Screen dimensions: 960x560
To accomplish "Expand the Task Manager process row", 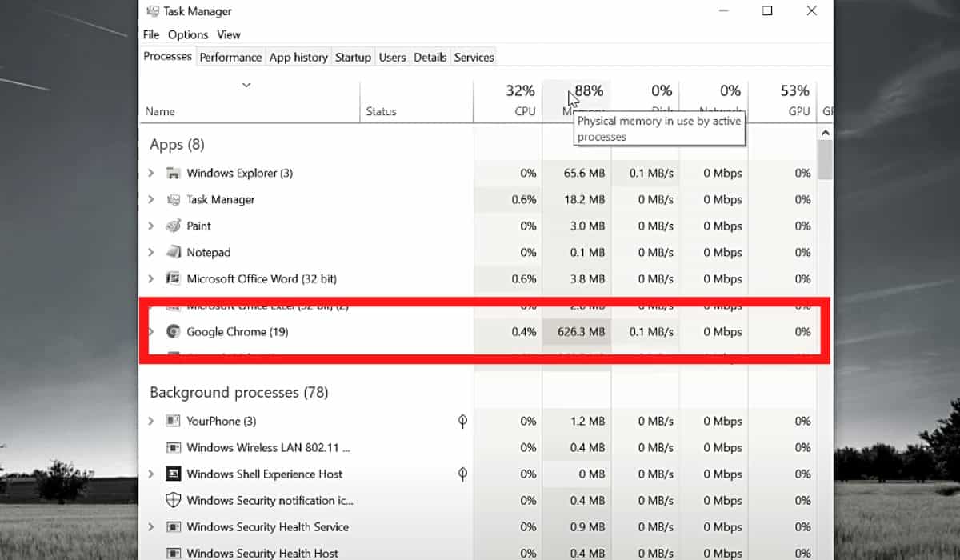I will pos(151,199).
